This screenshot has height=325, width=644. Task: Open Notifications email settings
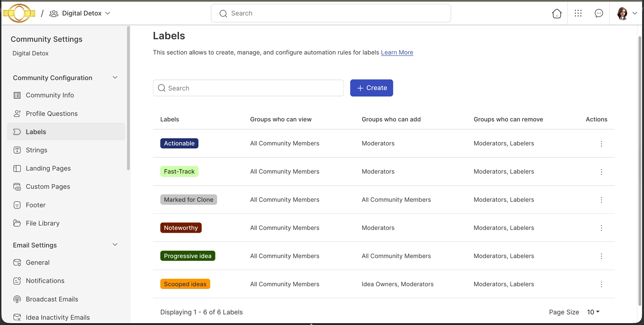click(x=45, y=280)
